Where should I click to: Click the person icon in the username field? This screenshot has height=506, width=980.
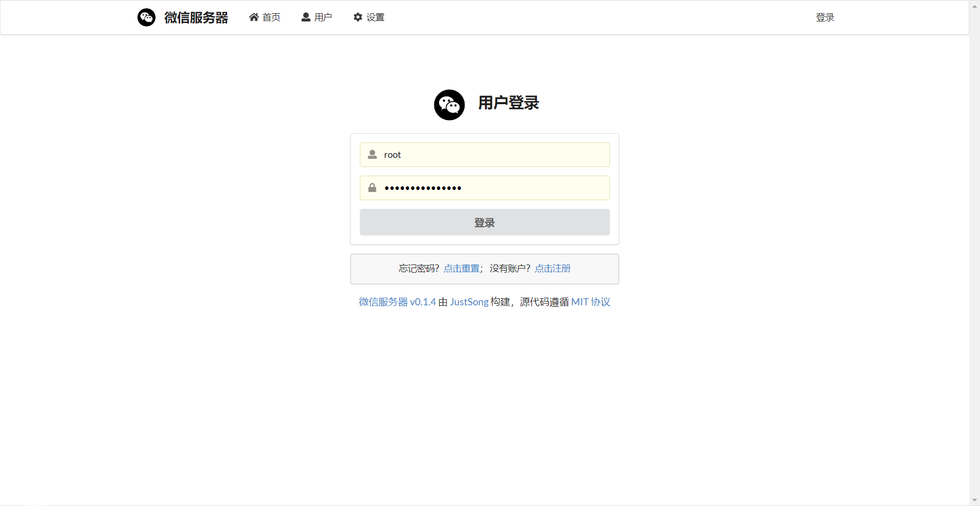tap(372, 154)
